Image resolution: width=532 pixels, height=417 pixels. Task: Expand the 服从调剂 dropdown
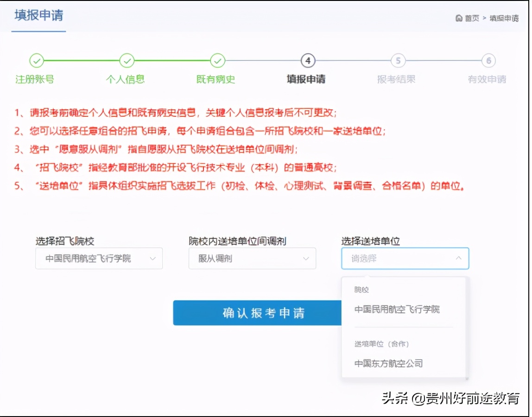pos(252,258)
